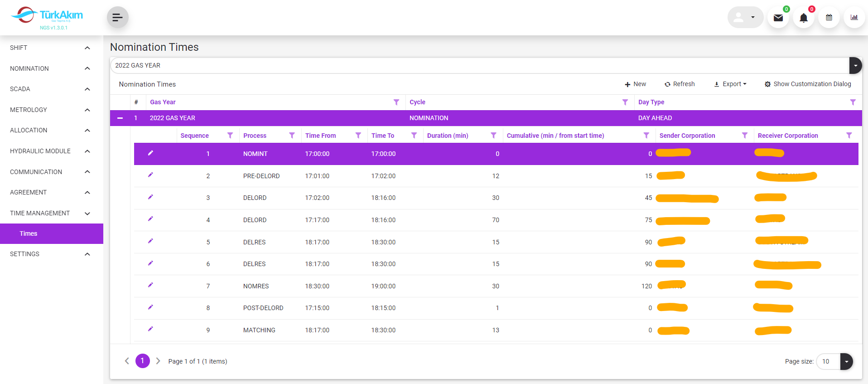Open the mail messages icon
Viewport: 868px width, 384px height.
click(778, 18)
